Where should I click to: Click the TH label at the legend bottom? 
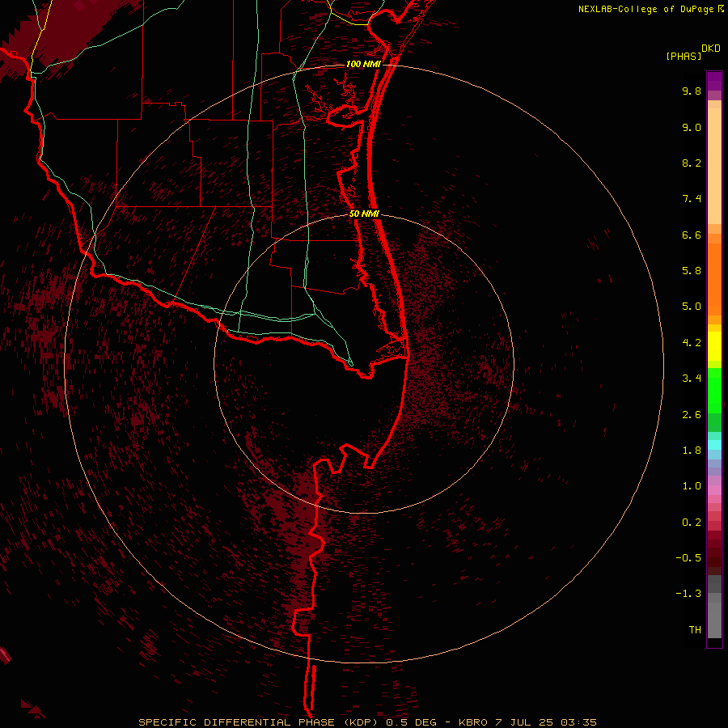pyautogui.click(x=695, y=630)
